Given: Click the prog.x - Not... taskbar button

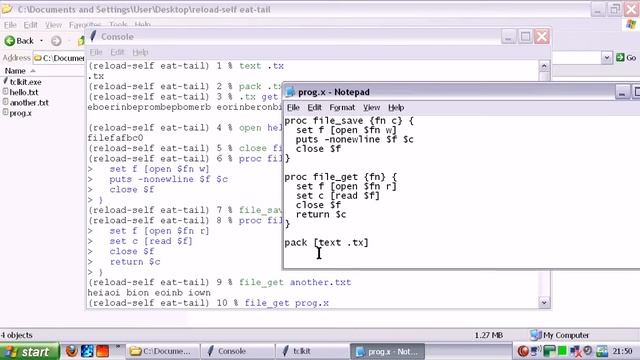Looking at the screenshot, I should pos(387,351).
